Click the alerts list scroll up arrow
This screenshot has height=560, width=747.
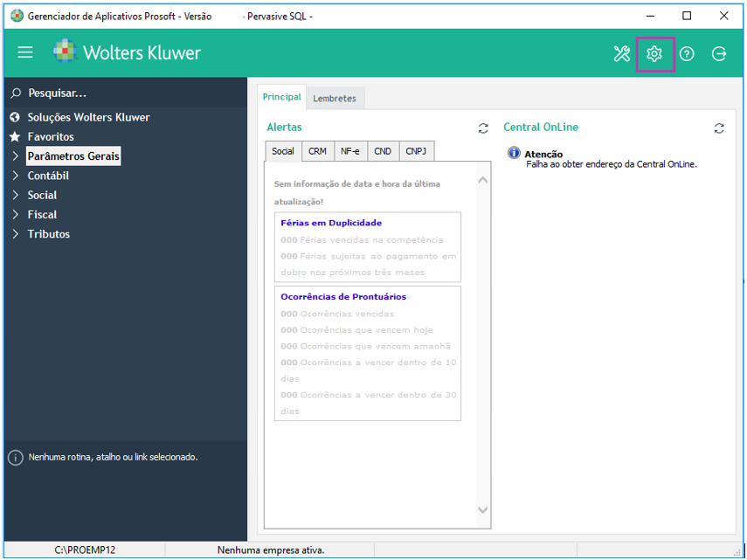coord(482,180)
